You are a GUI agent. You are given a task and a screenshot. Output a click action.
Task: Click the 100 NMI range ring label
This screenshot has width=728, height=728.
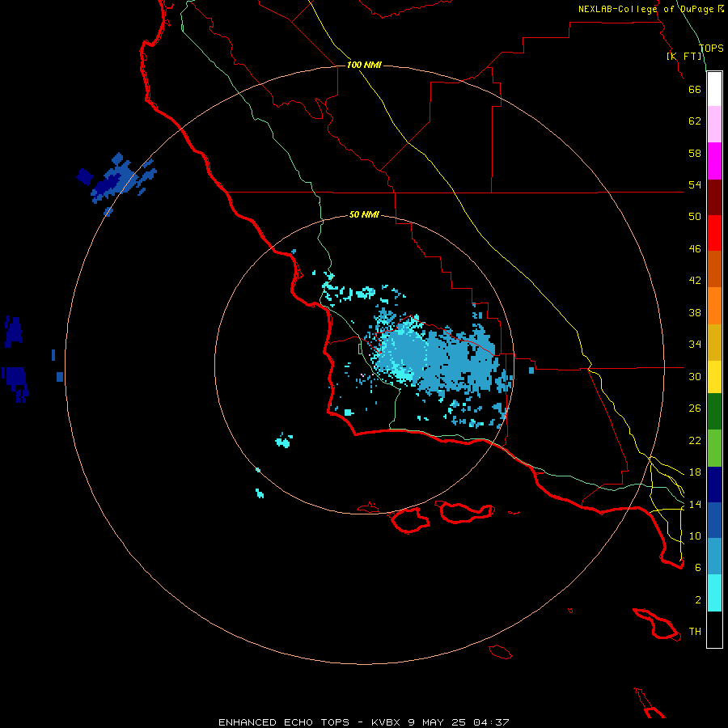pos(364,65)
